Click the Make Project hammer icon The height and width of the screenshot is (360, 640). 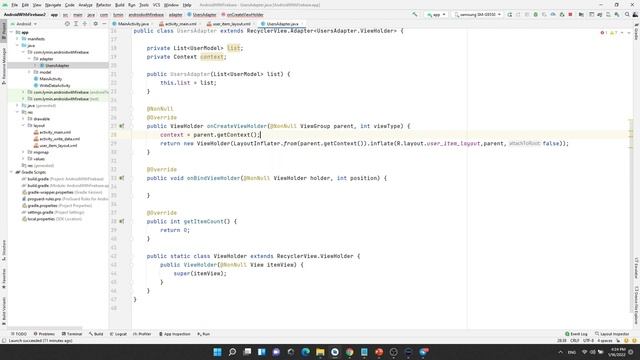pyautogui.click(x=415, y=14)
